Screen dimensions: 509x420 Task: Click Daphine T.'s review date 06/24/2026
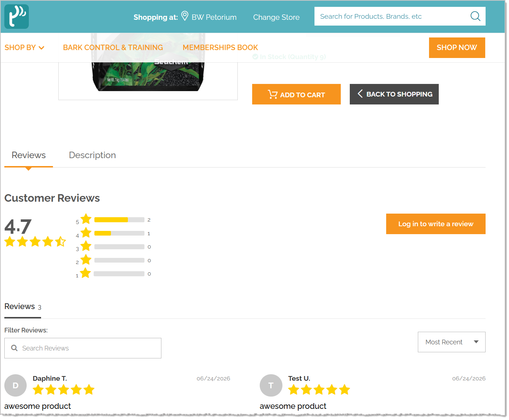click(x=213, y=379)
